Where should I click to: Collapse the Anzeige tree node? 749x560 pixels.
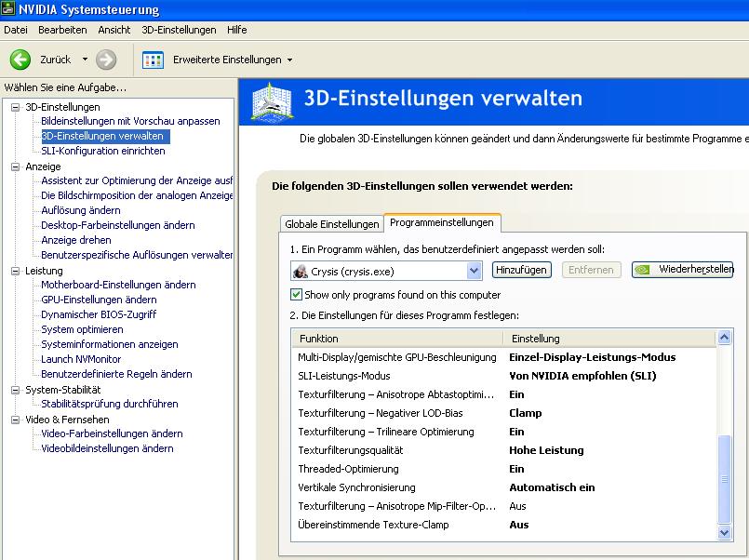(15, 167)
